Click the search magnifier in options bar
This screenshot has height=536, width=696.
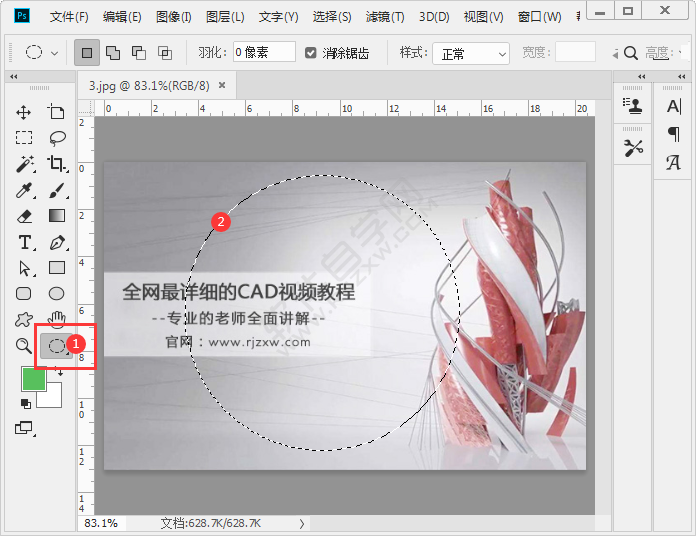click(x=631, y=53)
